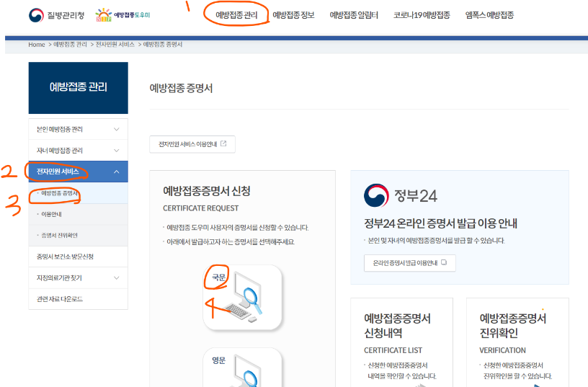The image size is (588, 387).
Task: Click the CERTIFICATE REQUEST text
Action: [x=200, y=208]
